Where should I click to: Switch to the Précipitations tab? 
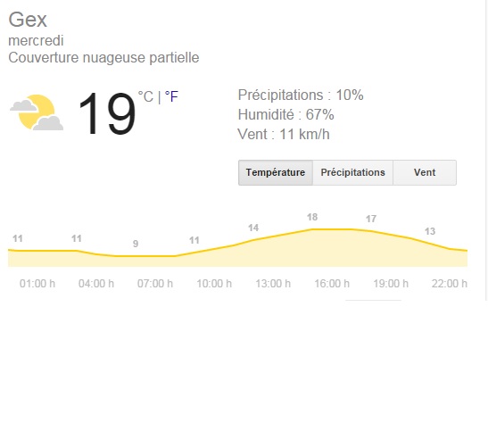(x=353, y=172)
